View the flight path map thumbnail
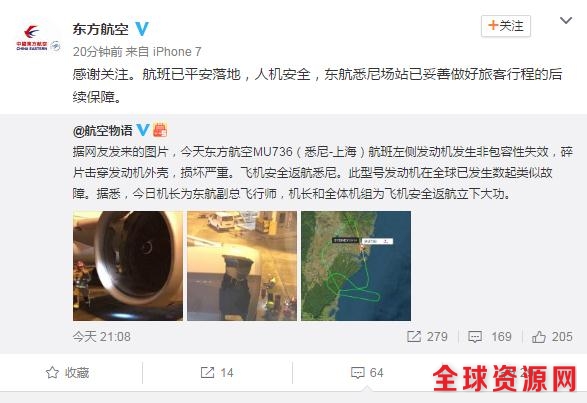Viewport: 587px width, 403px height. [x=356, y=266]
